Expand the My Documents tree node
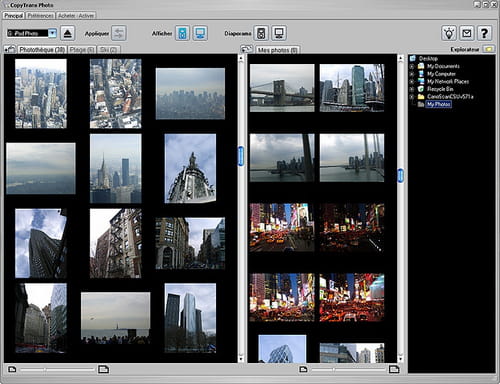This screenshot has width=500, height=384. (x=412, y=66)
